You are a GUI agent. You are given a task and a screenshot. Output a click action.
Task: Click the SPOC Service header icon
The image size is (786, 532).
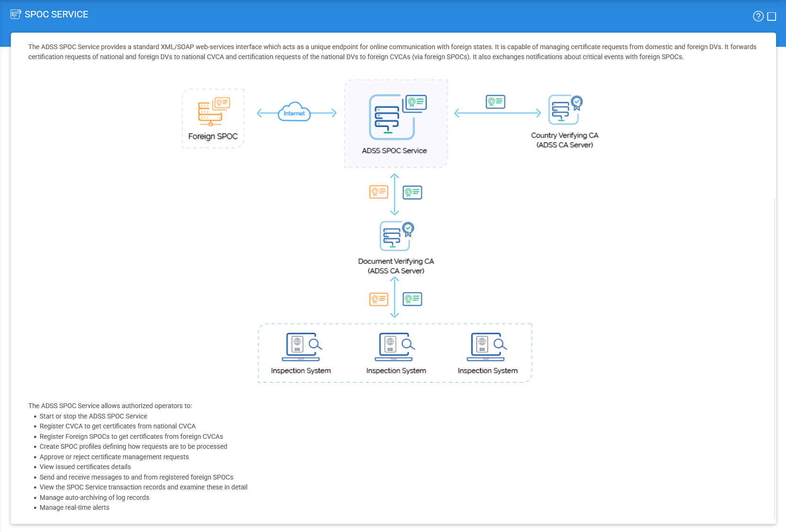coord(16,14)
